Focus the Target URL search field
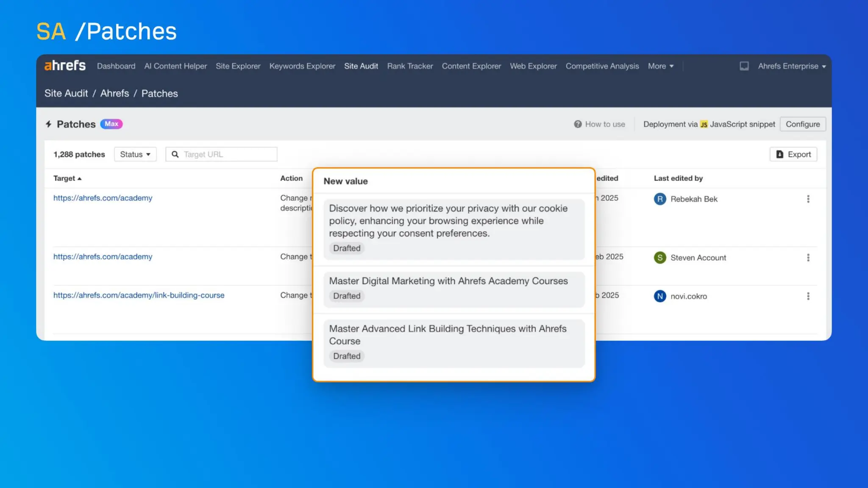 point(221,154)
